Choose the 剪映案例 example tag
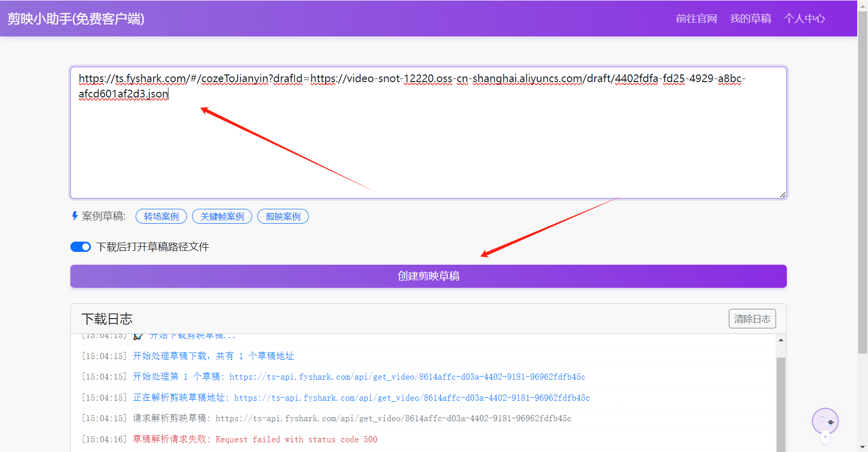The width and height of the screenshot is (868, 452). pos(283,217)
